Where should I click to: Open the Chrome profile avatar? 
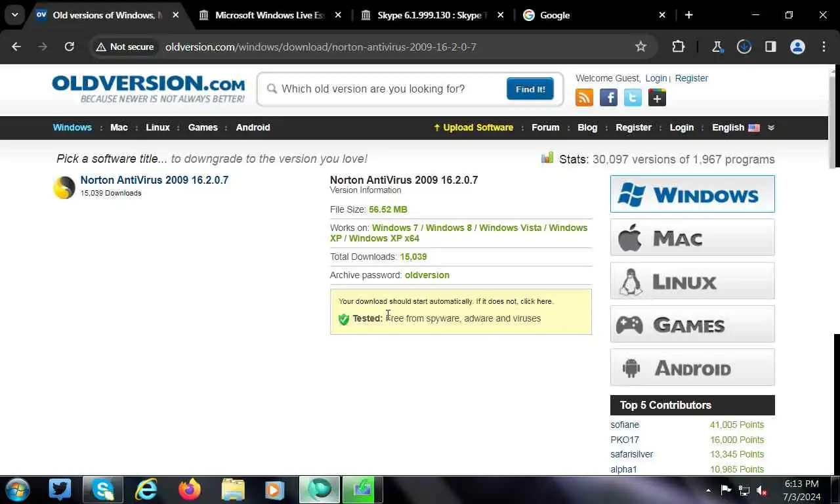coord(797,47)
